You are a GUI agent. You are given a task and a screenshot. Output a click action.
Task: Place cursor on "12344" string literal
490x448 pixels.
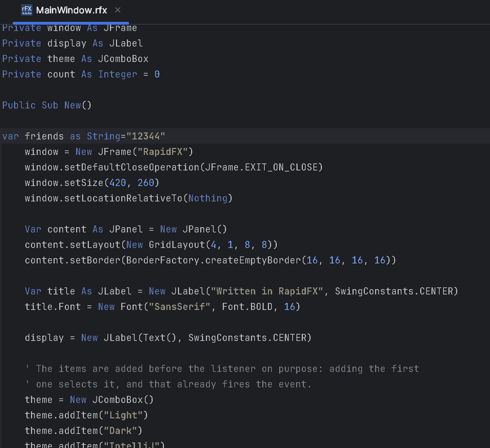[x=146, y=136]
